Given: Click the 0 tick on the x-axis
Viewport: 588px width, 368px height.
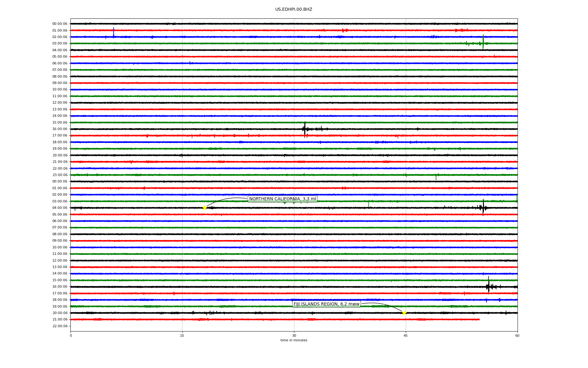Looking at the screenshot, I should pyautogui.click(x=71, y=335).
